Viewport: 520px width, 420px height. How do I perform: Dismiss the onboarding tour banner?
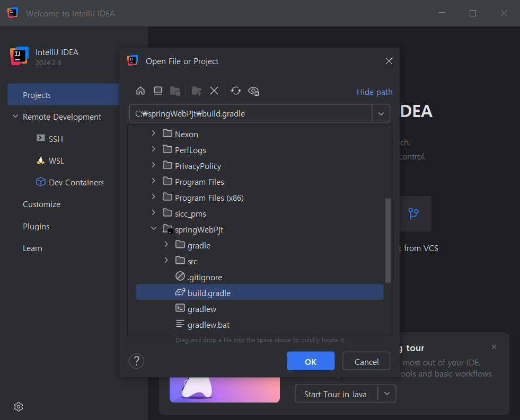(x=494, y=347)
